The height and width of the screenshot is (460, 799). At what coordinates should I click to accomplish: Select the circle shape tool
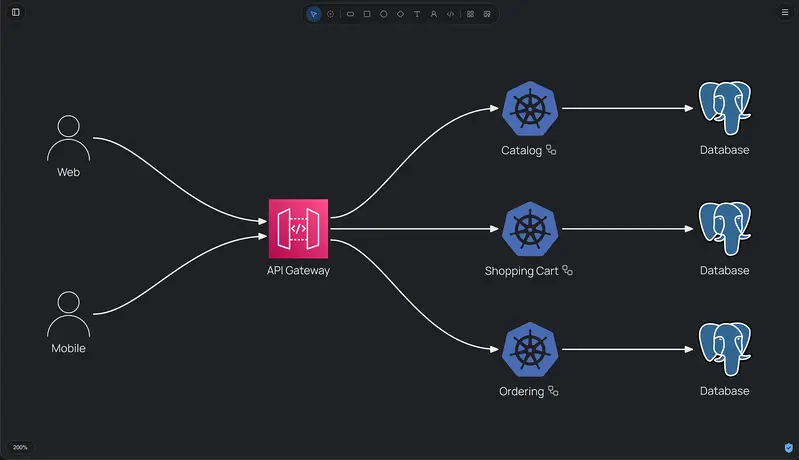[384, 14]
